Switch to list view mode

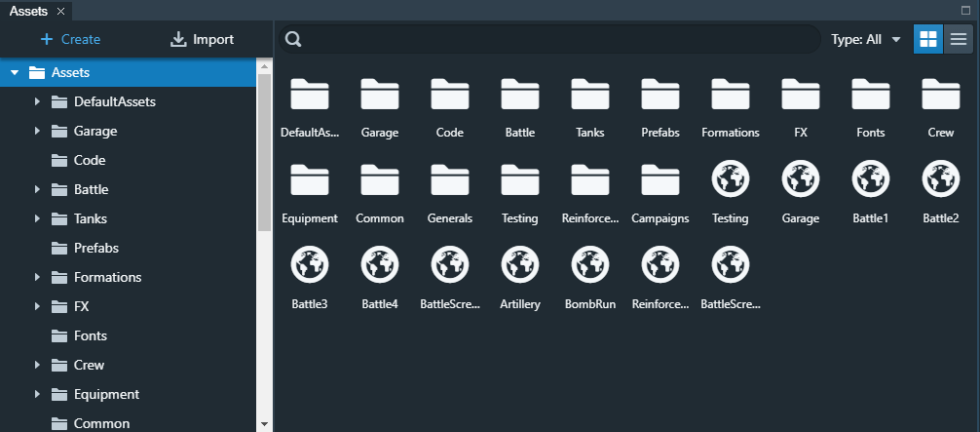[959, 39]
